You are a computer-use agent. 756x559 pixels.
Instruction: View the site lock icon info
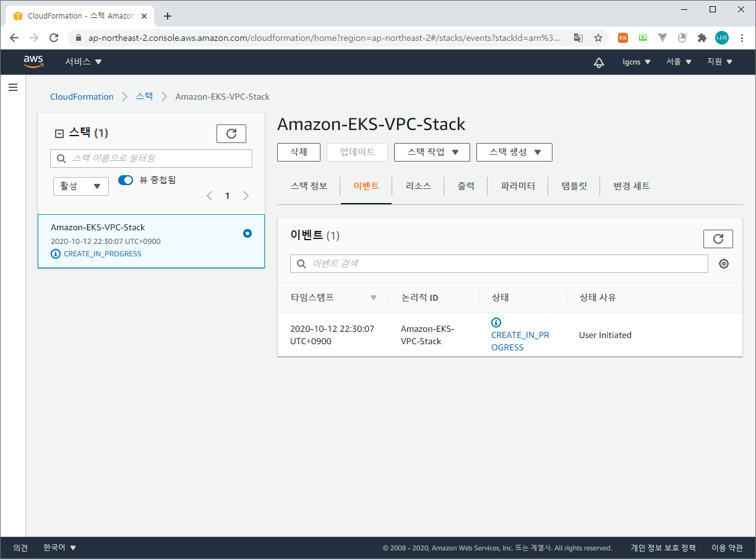[78, 38]
